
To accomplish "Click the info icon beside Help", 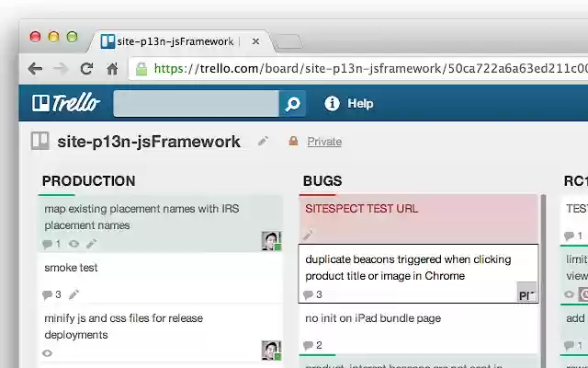I will click(332, 103).
